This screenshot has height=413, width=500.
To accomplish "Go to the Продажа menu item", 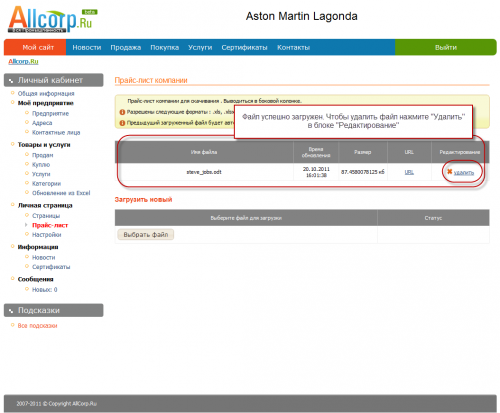I will coord(126,47).
